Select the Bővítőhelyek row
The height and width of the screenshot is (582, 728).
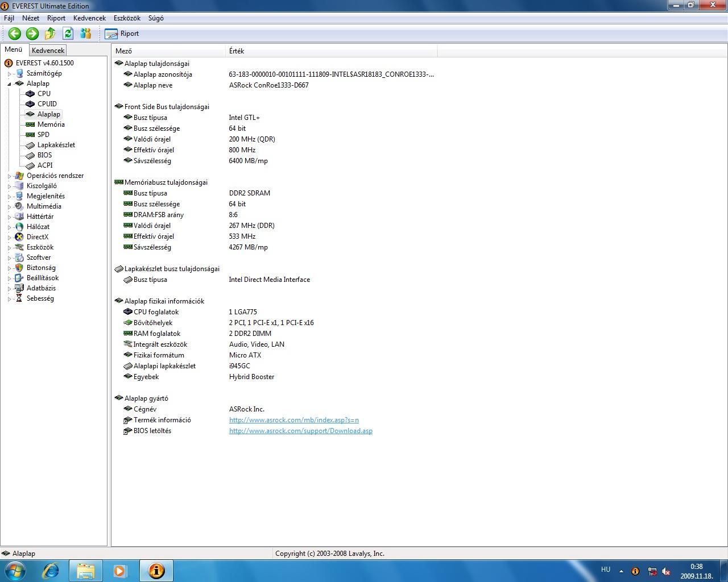(275, 323)
